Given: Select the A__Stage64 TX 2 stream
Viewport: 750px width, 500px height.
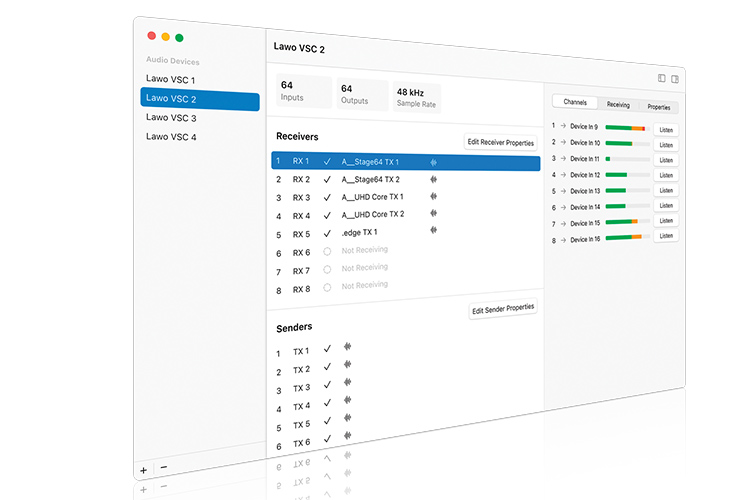Looking at the screenshot, I should pos(370,179).
